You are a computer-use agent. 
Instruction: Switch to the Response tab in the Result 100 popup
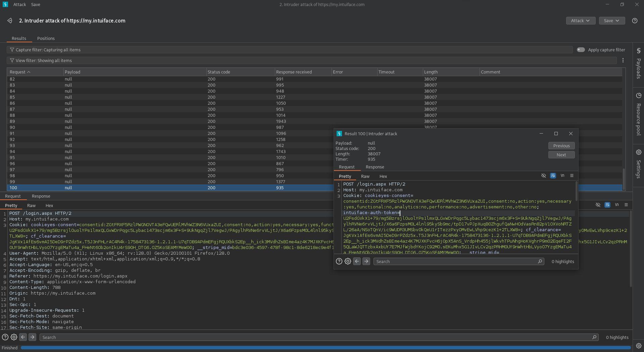coord(375,167)
